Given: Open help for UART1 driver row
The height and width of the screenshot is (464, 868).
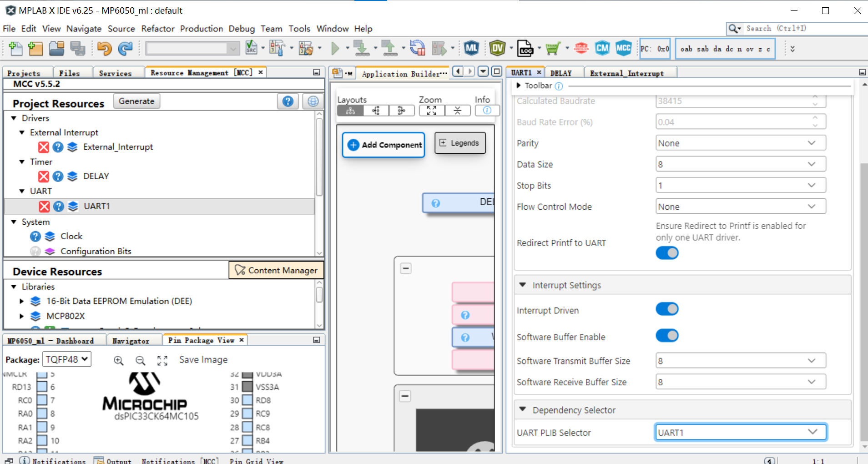Looking at the screenshot, I should (x=59, y=207).
